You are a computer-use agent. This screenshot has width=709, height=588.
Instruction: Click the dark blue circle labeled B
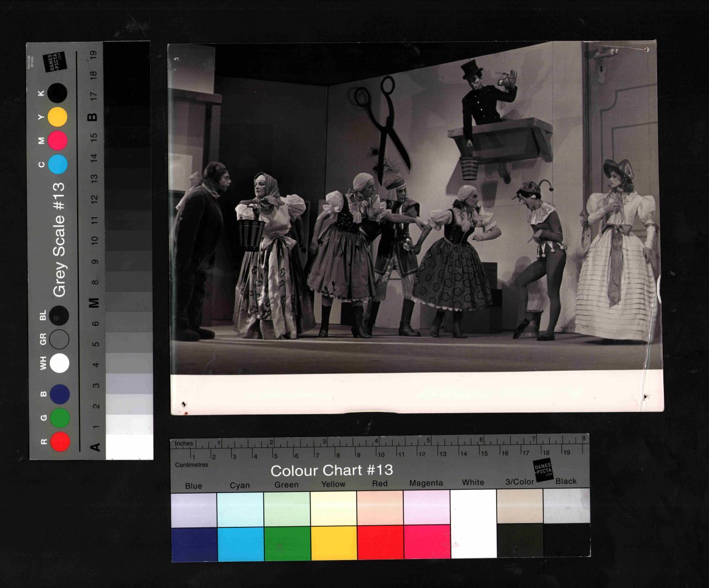[x=60, y=394]
